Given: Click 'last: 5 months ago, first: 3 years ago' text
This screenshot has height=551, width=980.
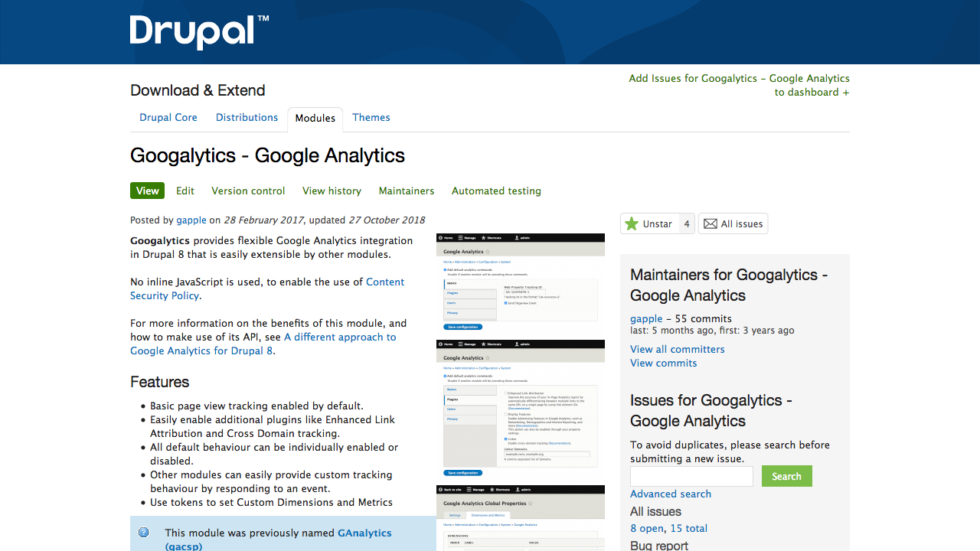Looking at the screenshot, I should (x=712, y=331).
